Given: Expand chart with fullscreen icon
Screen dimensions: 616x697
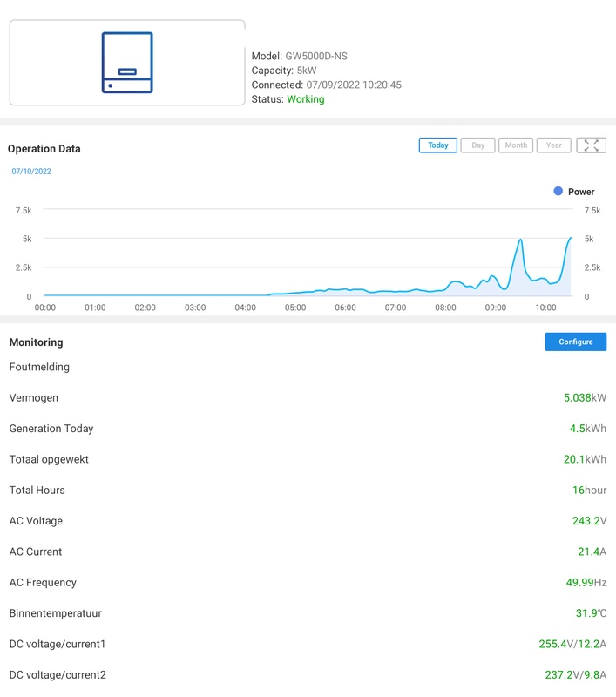Looking at the screenshot, I should coord(592,145).
